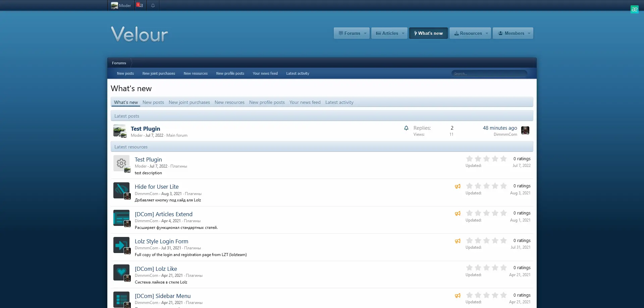Click the watch bell icon on Test Plugin thread
The width and height of the screenshot is (644, 308).
click(406, 128)
